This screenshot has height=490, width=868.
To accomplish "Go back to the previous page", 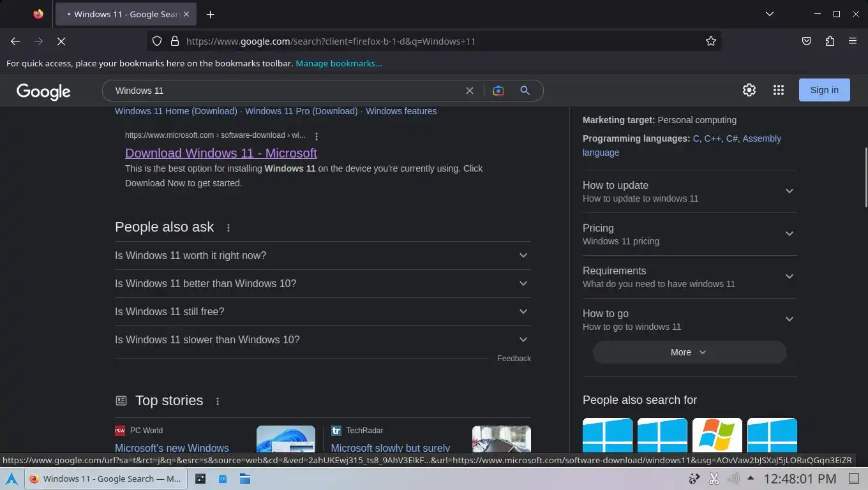I will [15, 41].
